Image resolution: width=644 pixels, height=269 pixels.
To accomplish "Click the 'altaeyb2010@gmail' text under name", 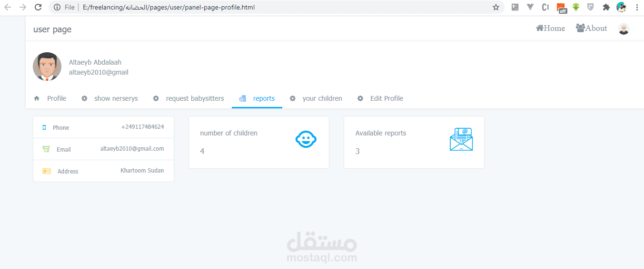I will tap(99, 72).
